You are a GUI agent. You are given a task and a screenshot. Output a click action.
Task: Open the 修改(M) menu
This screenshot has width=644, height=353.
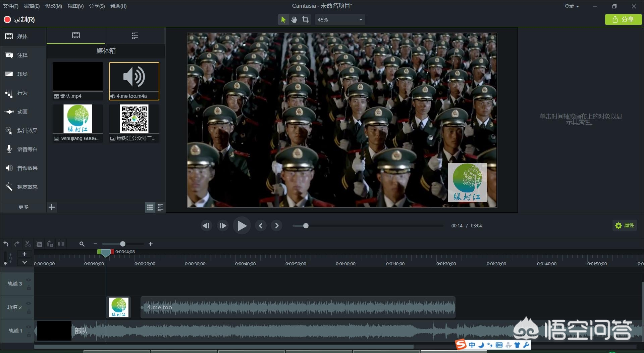[54, 6]
